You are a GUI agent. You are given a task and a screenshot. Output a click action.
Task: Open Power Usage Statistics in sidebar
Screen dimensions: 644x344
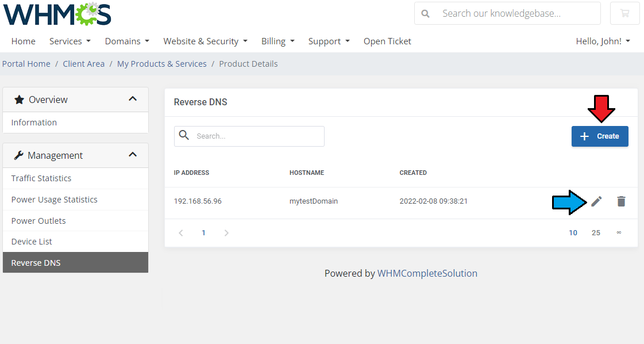click(x=76, y=200)
